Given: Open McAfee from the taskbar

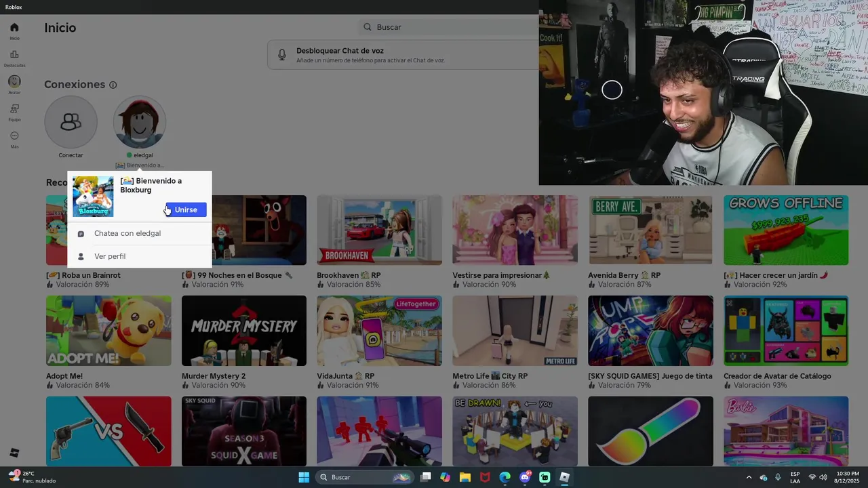Looking at the screenshot, I should pyautogui.click(x=485, y=477).
